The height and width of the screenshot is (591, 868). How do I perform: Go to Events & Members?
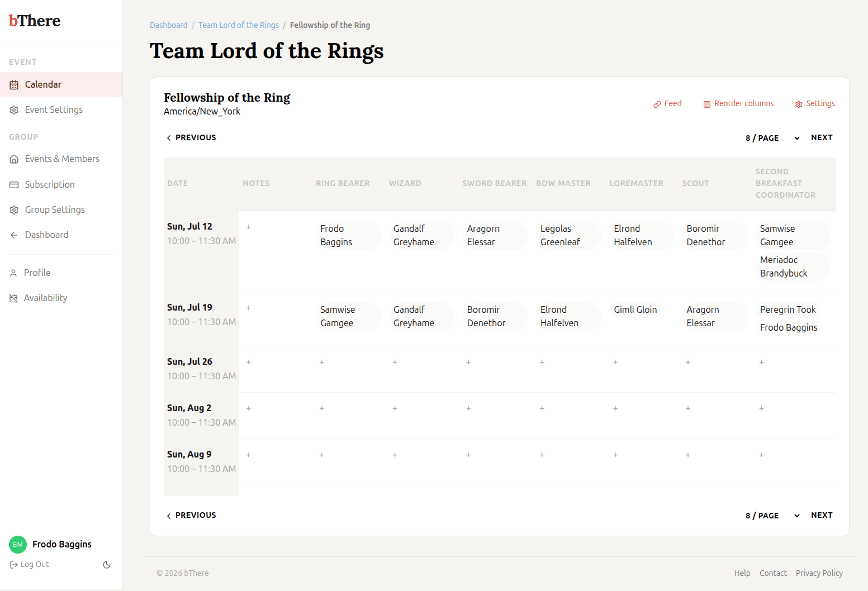coord(61,159)
